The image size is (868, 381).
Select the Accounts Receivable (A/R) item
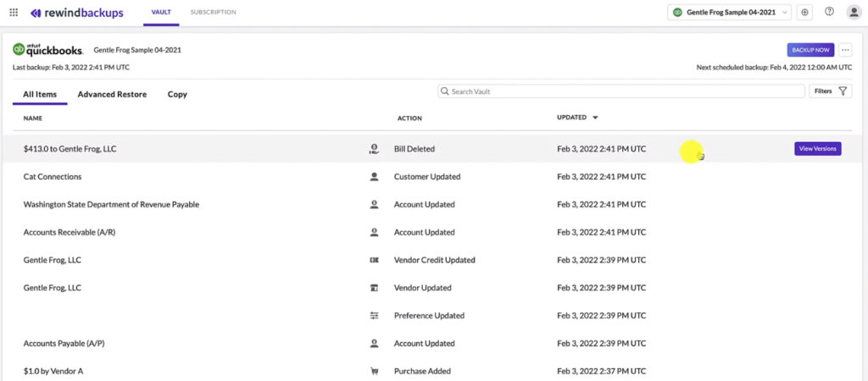point(70,232)
